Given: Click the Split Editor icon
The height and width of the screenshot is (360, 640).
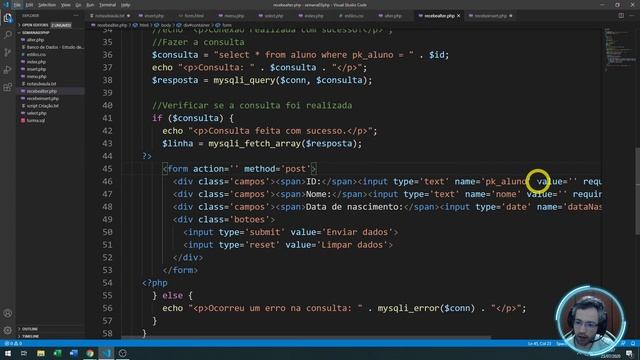Looking at the screenshot, I should [x=621, y=16].
